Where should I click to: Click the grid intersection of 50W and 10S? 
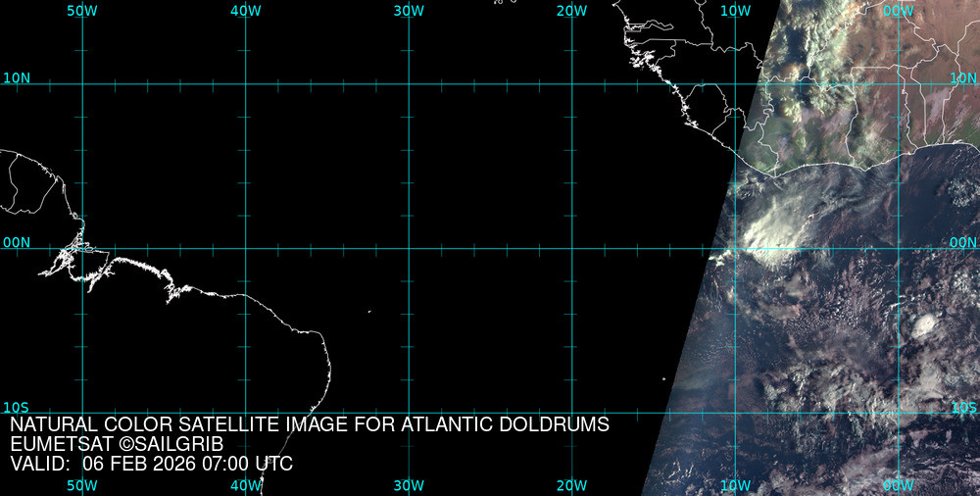coord(82,413)
